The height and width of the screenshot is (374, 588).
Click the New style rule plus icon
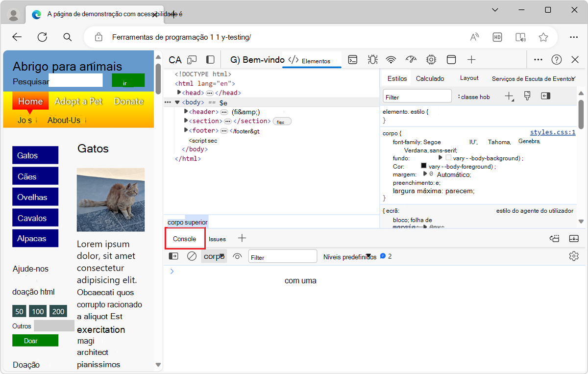coord(509,96)
